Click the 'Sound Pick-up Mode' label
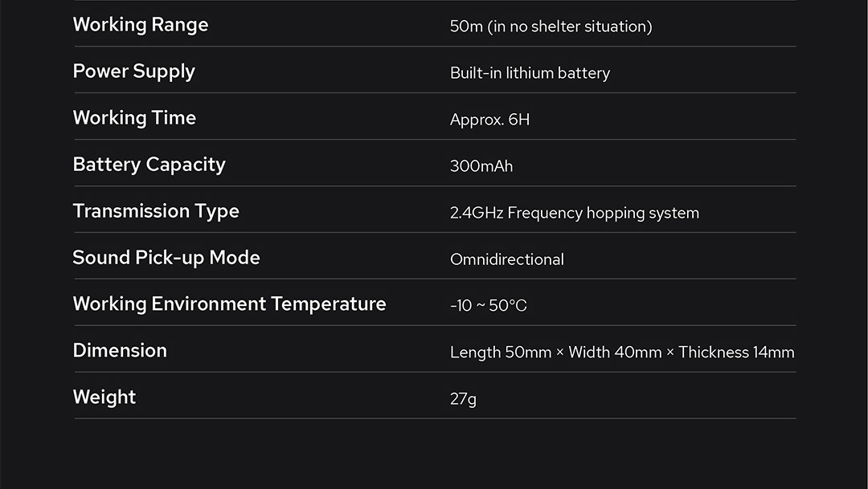Viewport: 868px width, 489px height. click(166, 258)
